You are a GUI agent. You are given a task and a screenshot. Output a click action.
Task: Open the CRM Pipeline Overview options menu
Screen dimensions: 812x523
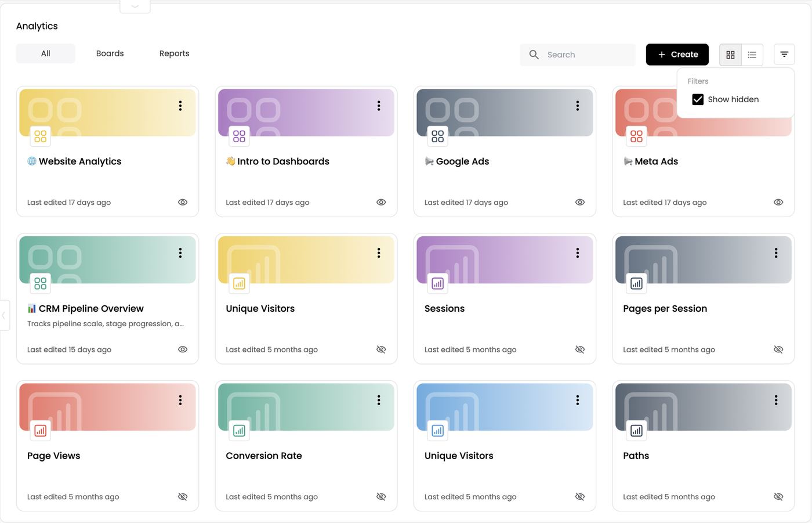(x=180, y=253)
